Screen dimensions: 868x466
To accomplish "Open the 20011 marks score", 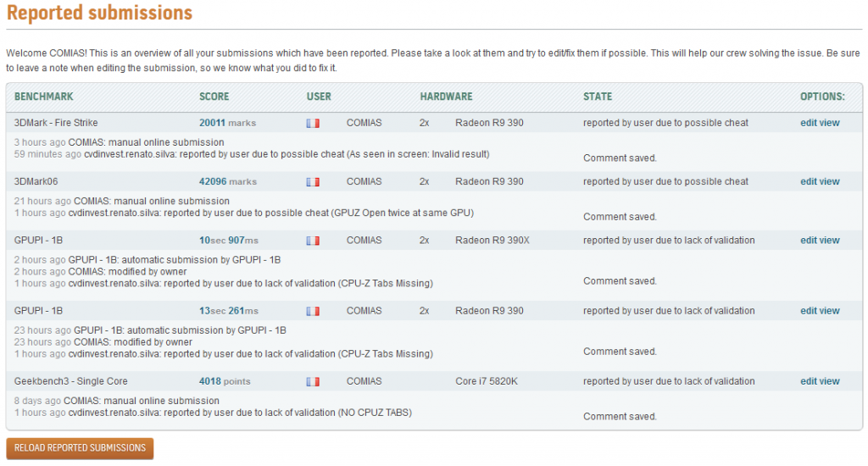I will point(227,123).
